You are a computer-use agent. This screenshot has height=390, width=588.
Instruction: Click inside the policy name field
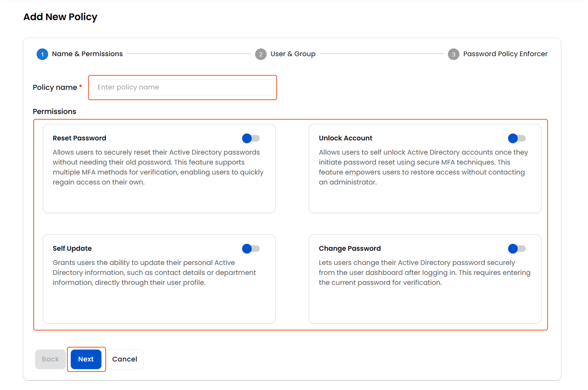(x=182, y=87)
